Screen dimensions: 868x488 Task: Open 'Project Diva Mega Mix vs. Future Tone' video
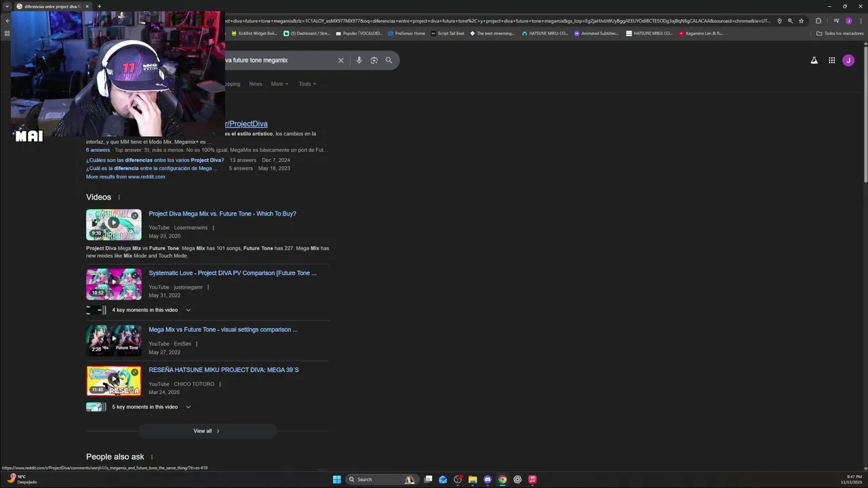pyautogui.click(x=222, y=213)
